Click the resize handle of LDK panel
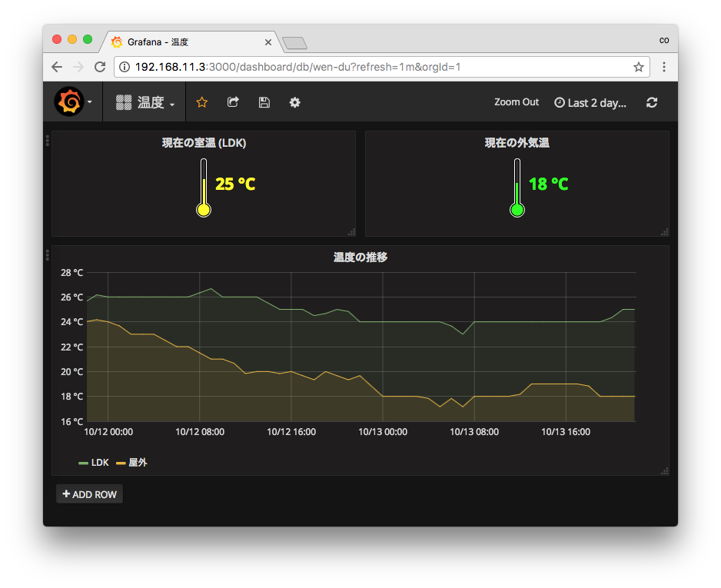721x588 pixels. click(x=352, y=232)
